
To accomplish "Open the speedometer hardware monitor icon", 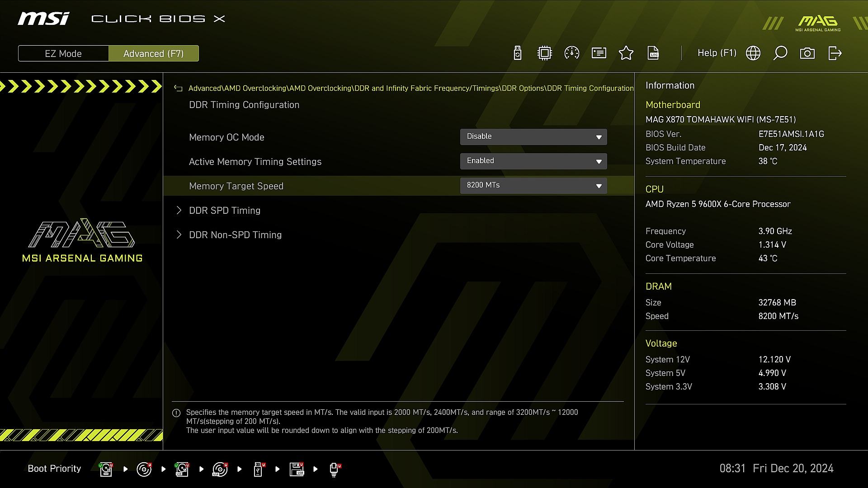I will pyautogui.click(x=572, y=53).
